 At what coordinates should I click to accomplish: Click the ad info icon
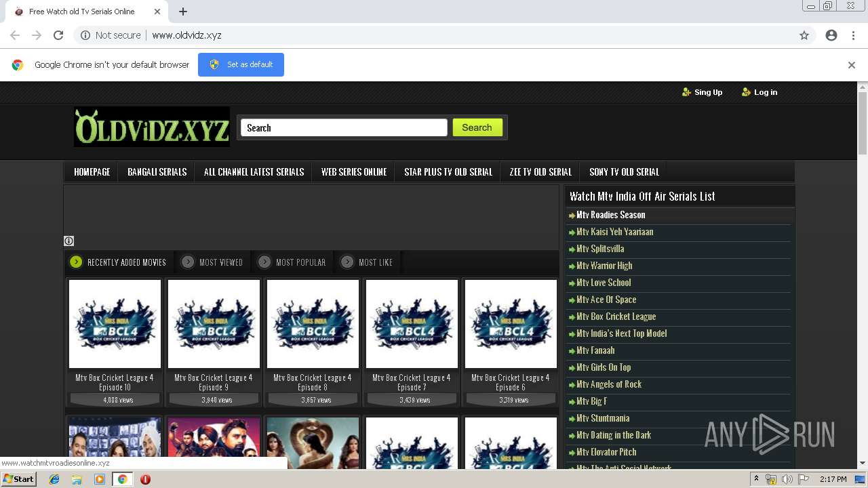coord(68,241)
